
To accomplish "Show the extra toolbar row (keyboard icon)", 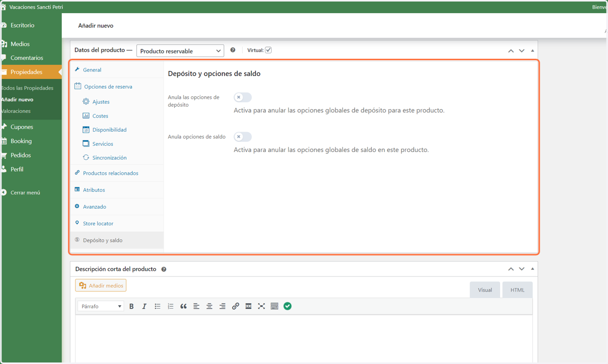I will click(275, 306).
